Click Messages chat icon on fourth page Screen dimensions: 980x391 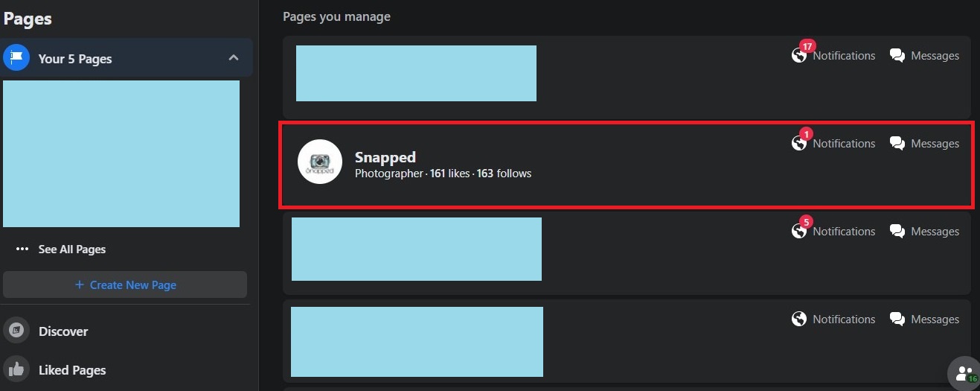[x=897, y=320]
